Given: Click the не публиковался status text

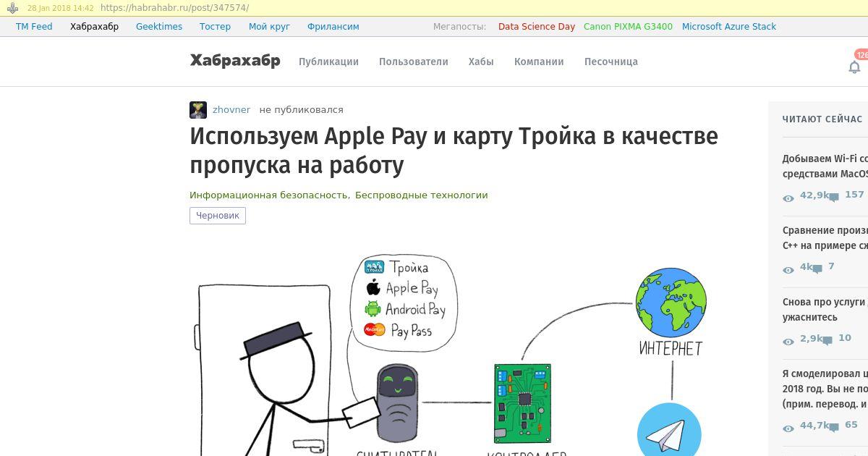Looking at the screenshot, I should pyautogui.click(x=302, y=110).
